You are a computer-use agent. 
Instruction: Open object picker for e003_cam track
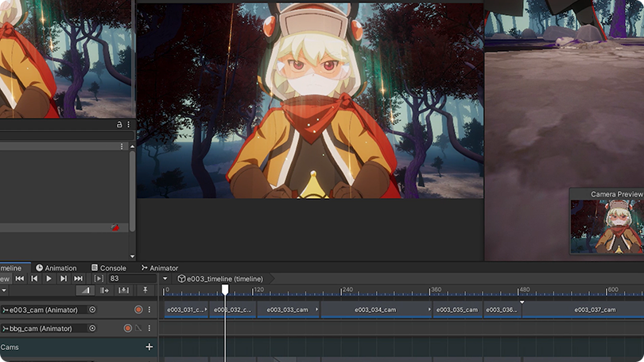(92, 309)
